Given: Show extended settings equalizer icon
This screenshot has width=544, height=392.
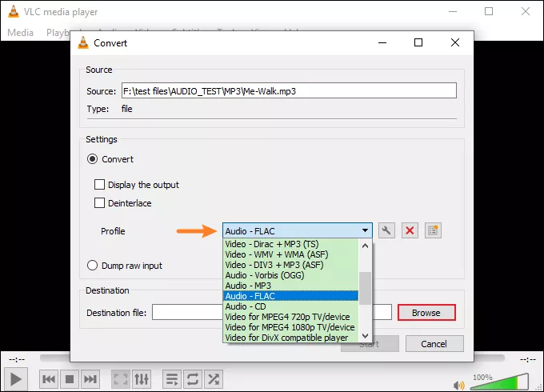Looking at the screenshot, I should (x=142, y=379).
